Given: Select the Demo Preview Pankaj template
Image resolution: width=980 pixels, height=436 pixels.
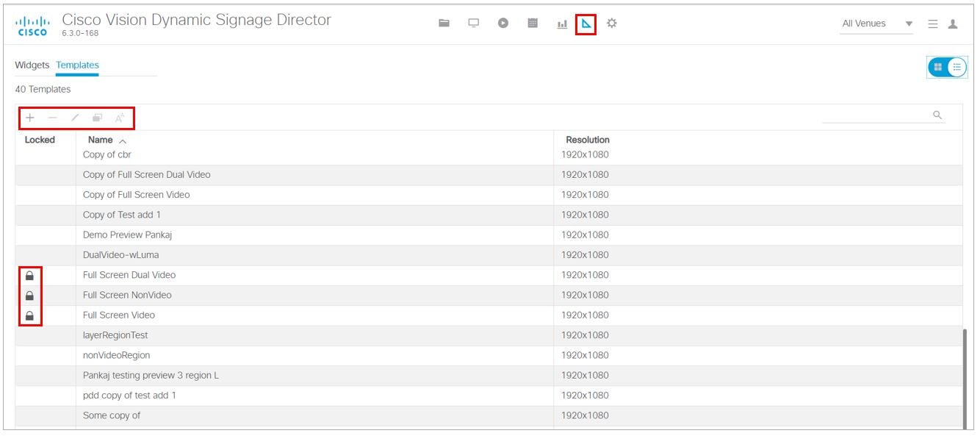Looking at the screenshot, I should (127, 235).
